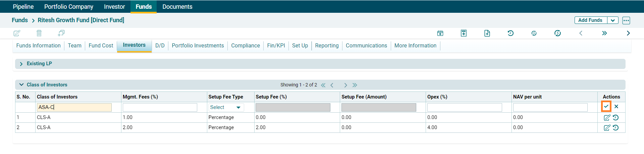Go to Funds breadcrumb link

click(20, 20)
